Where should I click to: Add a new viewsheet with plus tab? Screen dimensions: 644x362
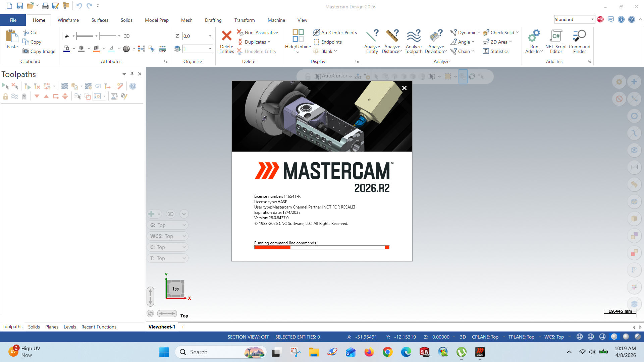pyautogui.click(x=183, y=327)
